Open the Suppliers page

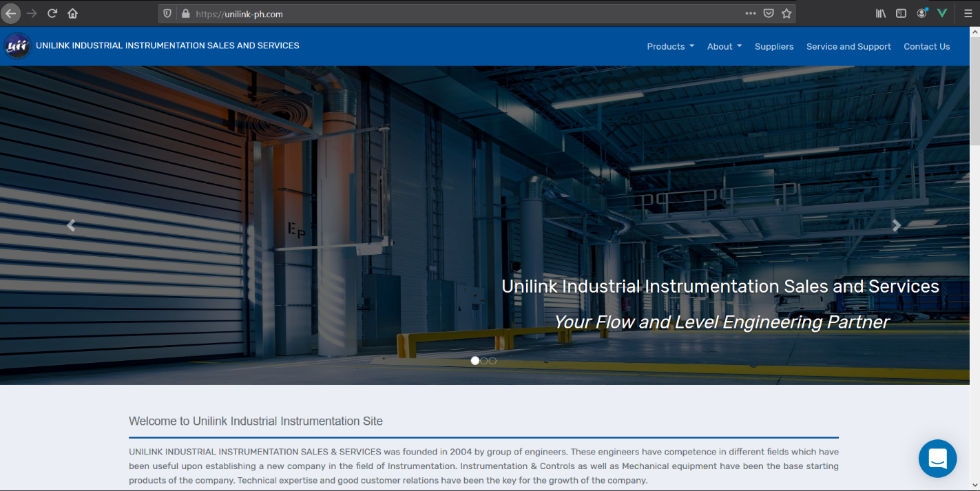coord(774,47)
